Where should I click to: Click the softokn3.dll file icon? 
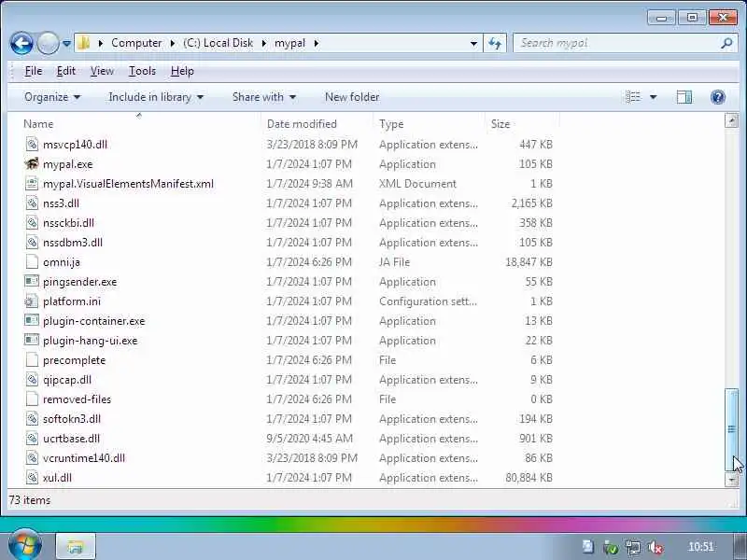click(32, 418)
